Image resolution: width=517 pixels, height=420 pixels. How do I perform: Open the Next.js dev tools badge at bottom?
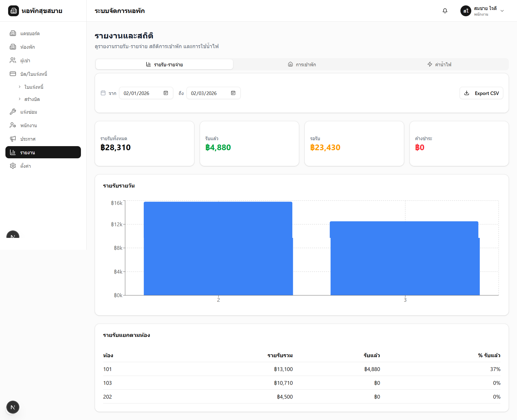click(x=13, y=407)
